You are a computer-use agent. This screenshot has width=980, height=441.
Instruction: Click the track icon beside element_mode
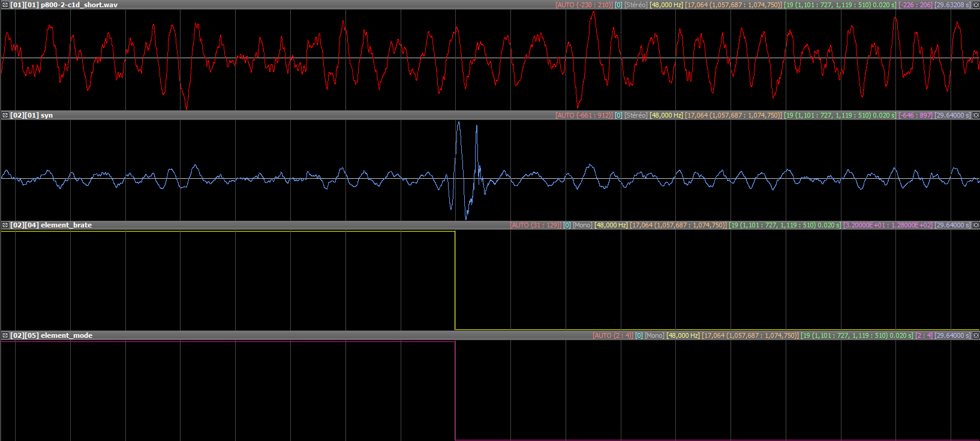(5, 335)
